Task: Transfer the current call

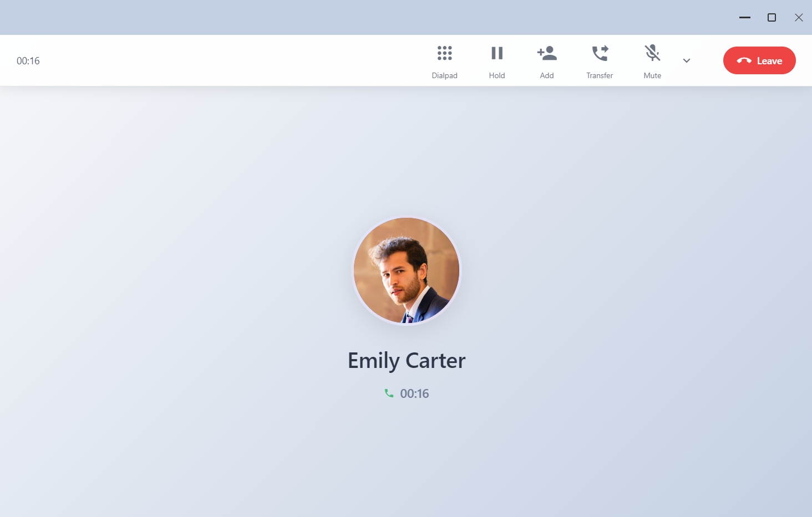Action: click(600, 60)
